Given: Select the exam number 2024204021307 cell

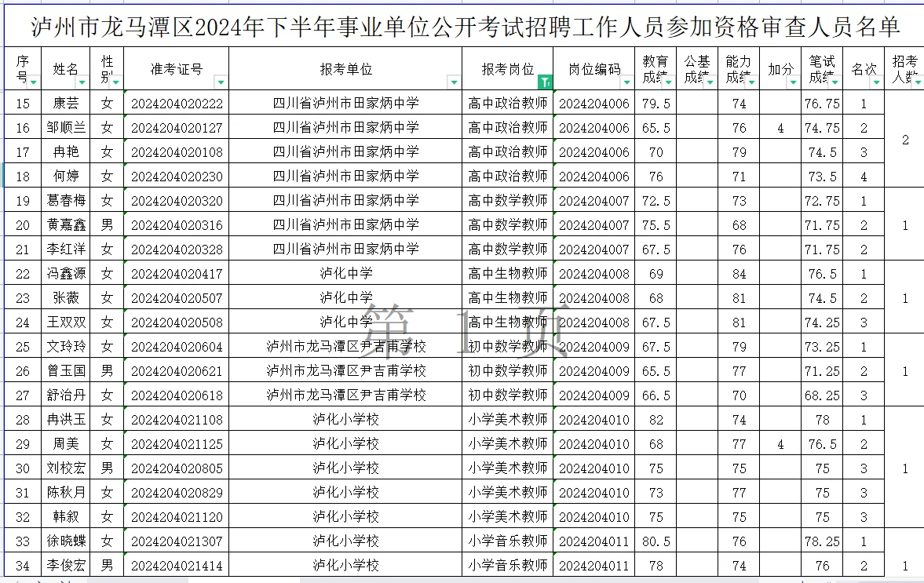Looking at the screenshot, I should pyautogui.click(x=176, y=541).
